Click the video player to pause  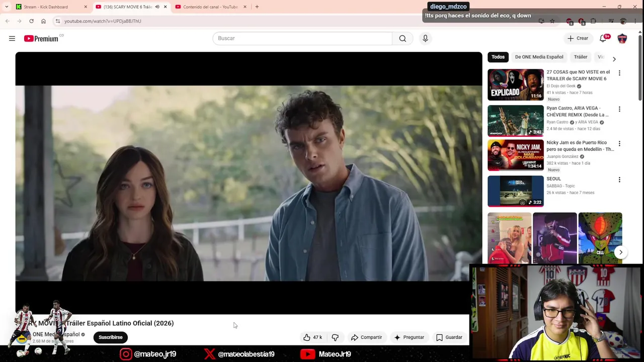[x=249, y=183]
